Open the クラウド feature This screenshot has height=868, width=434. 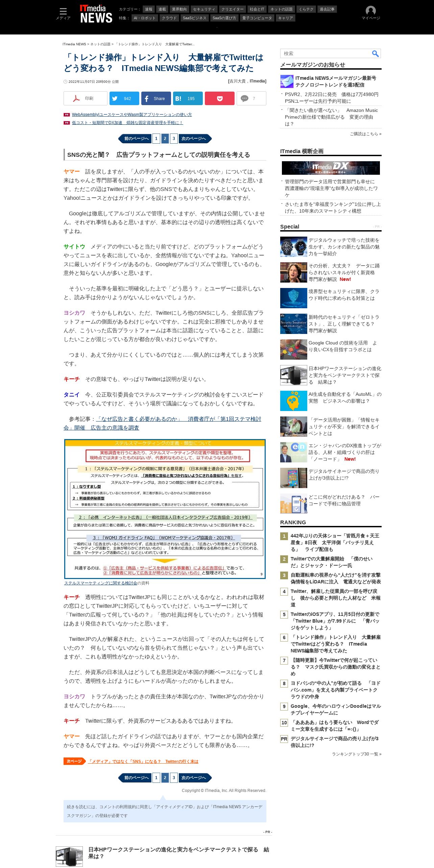[169, 18]
